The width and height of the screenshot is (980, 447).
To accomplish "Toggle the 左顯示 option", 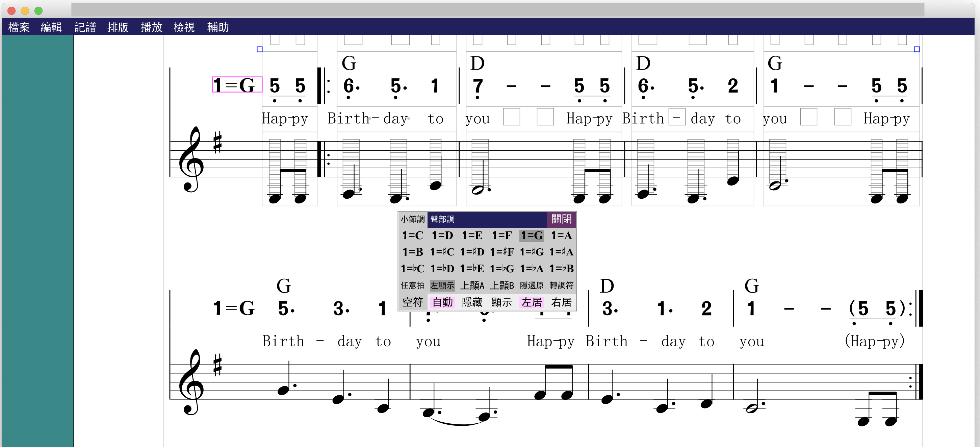I will pyautogui.click(x=442, y=285).
